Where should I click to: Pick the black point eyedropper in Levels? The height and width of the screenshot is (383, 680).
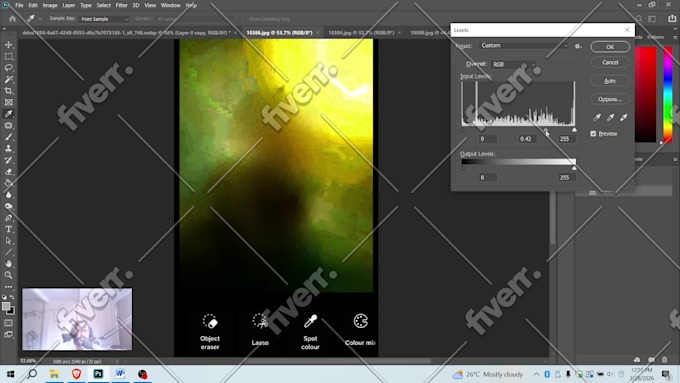(597, 117)
